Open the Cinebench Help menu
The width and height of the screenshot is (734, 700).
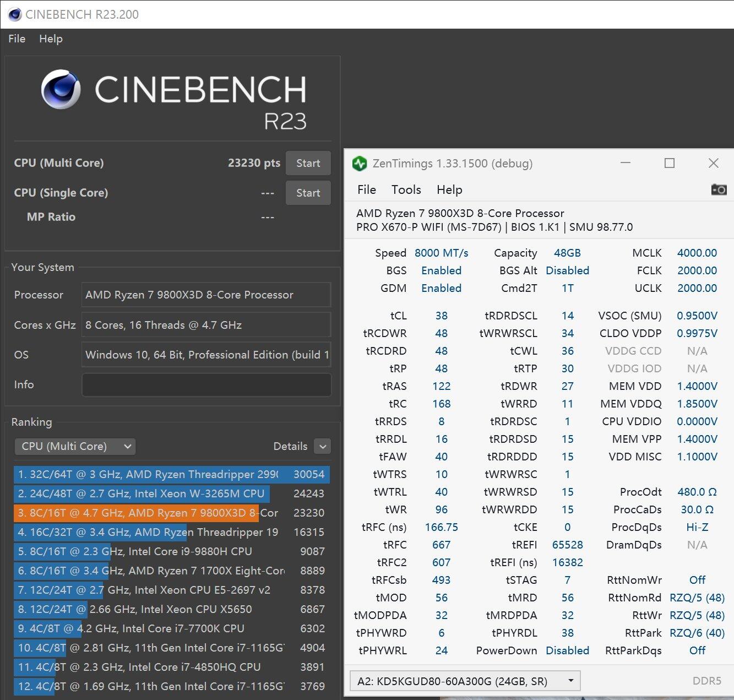coord(51,39)
